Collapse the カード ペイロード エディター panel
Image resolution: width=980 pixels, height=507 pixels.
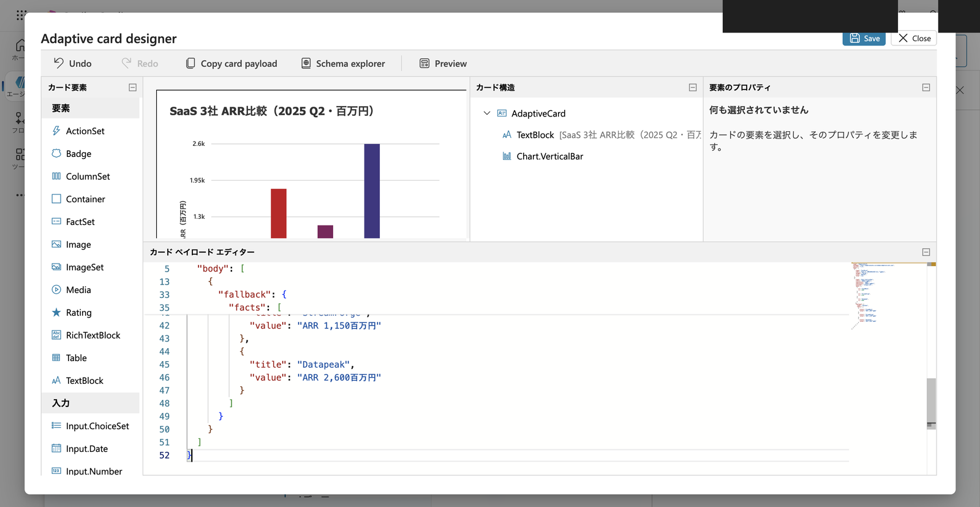click(x=926, y=252)
